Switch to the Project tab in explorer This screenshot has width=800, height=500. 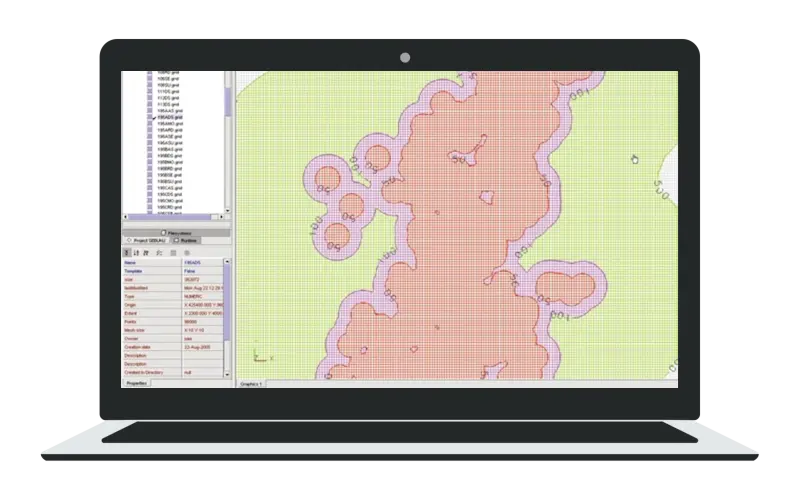pos(146,240)
